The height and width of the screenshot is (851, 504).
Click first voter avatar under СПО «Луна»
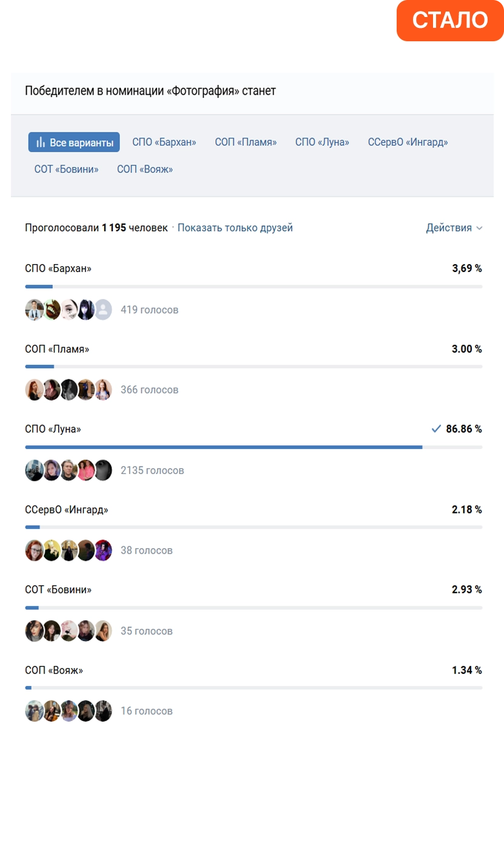point(35,470)
